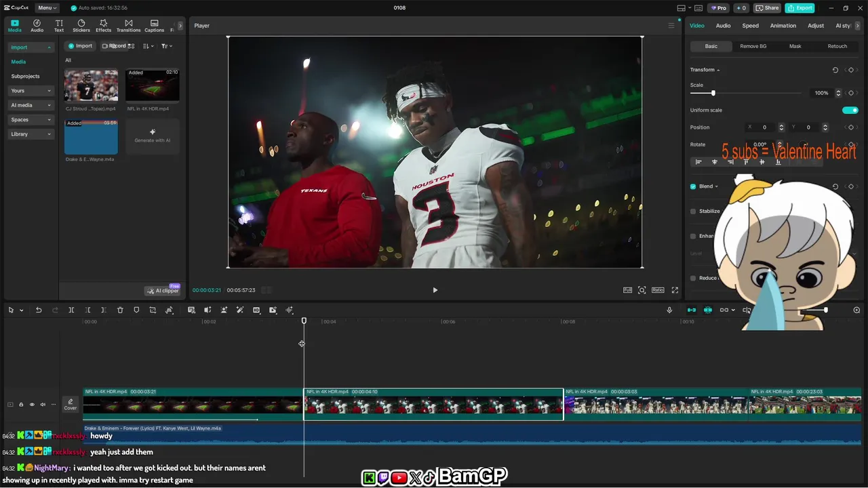Click the trash delete icon

click(120, 310)
